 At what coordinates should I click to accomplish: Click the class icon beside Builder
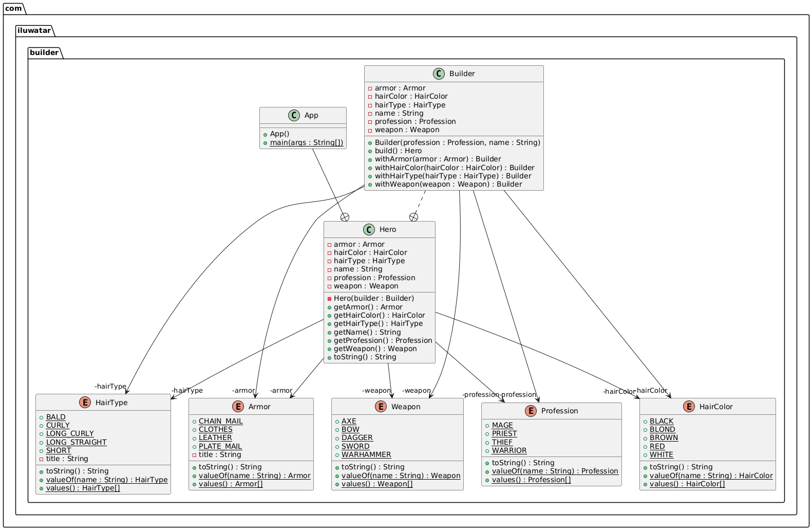(x=438, y=74)
